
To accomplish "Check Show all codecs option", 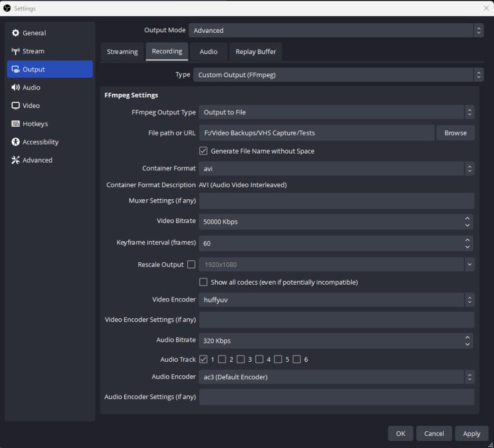I will (x=203, y=282).
